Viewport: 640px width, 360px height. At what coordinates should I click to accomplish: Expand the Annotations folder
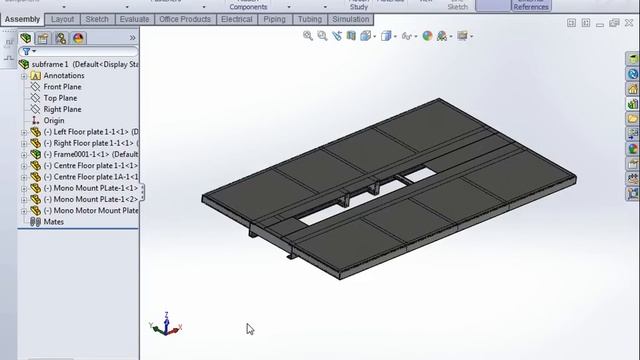[24, 76]
